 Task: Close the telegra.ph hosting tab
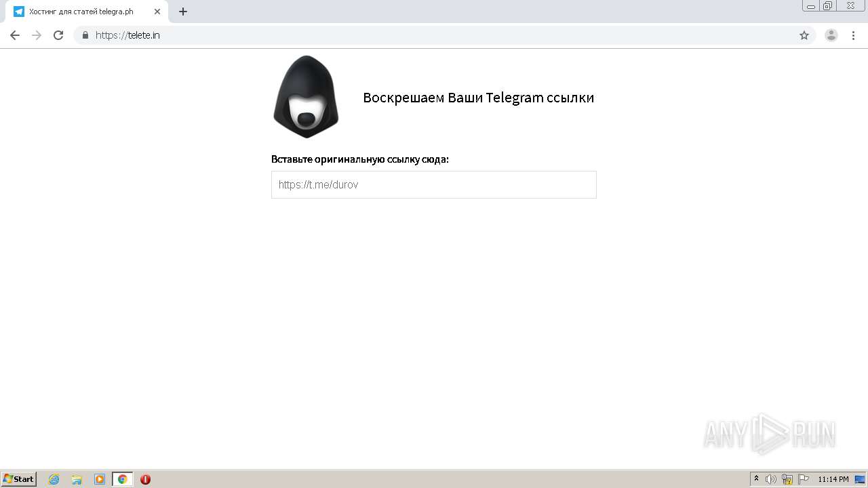tap(157, 12)
